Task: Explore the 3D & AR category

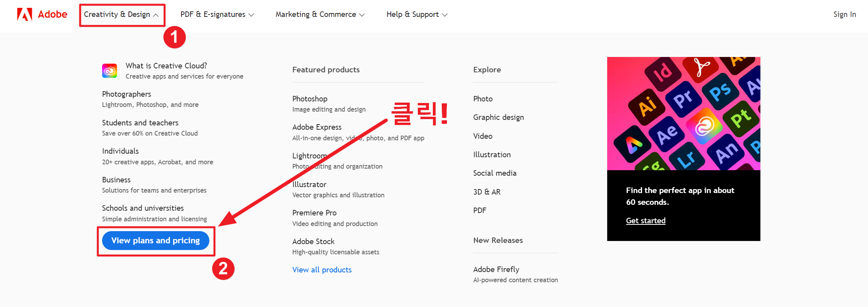Action: (x=487, y=192)
